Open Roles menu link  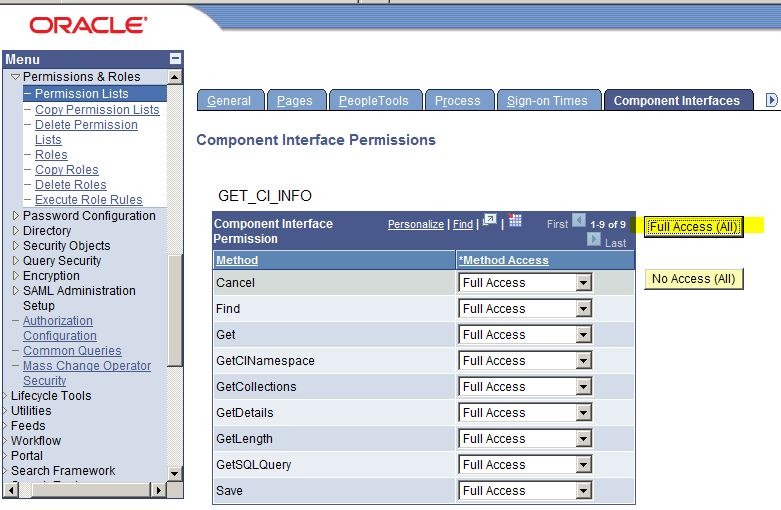click(51, 154)
